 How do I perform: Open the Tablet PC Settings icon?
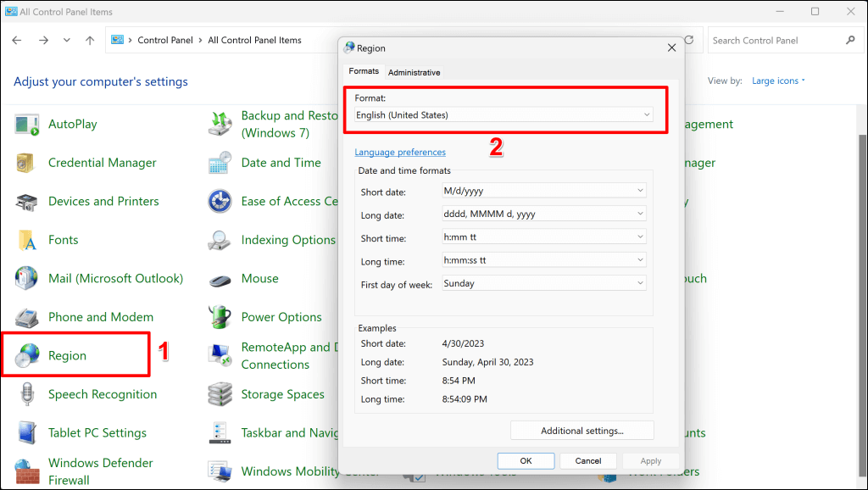click(x=26, y=433)
